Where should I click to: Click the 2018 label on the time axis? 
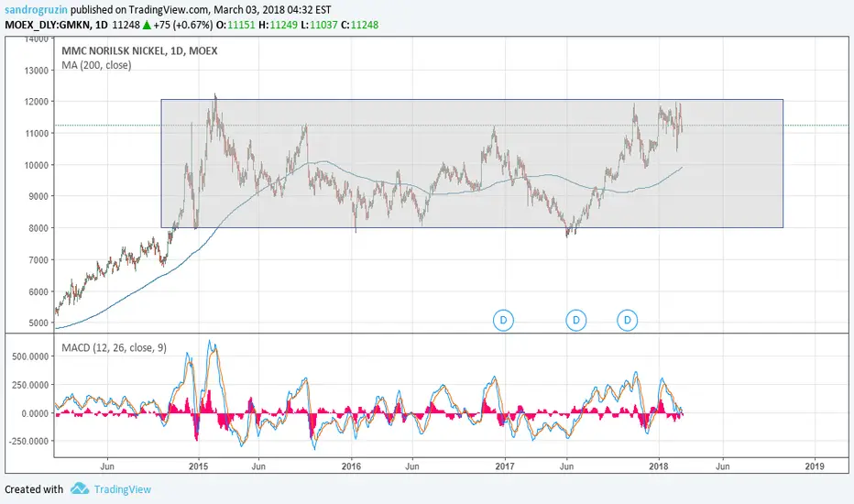pyautogui.click(x=659, y=466)
